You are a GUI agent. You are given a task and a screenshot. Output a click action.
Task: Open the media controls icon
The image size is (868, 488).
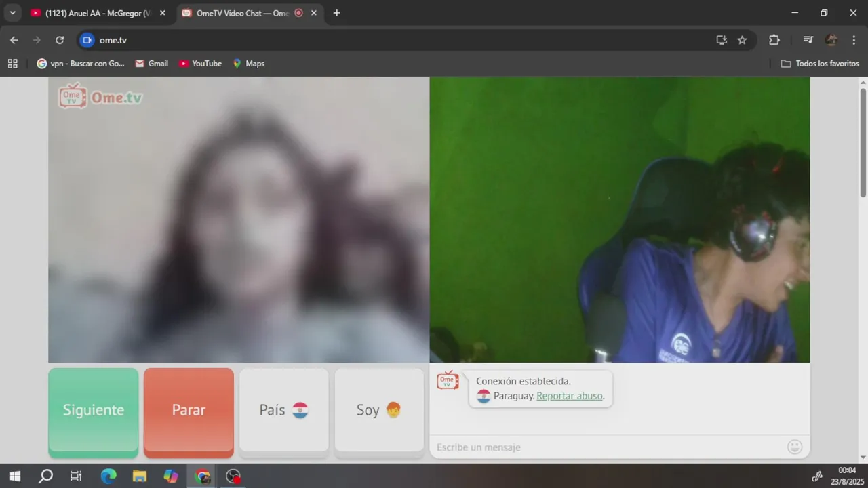[808, 40]
